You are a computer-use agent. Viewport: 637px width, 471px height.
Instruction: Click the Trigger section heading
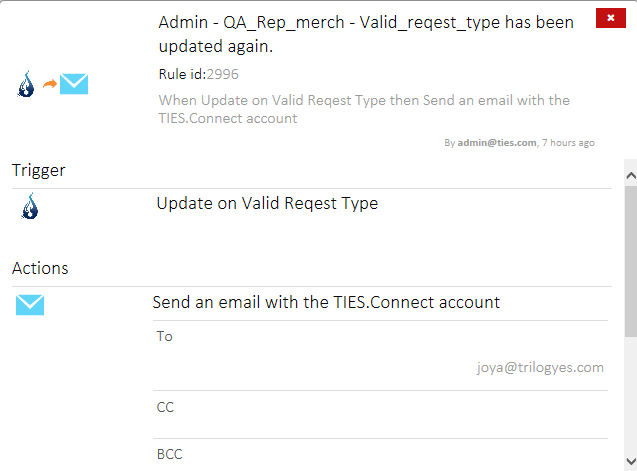pyautogui.click(x=39, y=170)
